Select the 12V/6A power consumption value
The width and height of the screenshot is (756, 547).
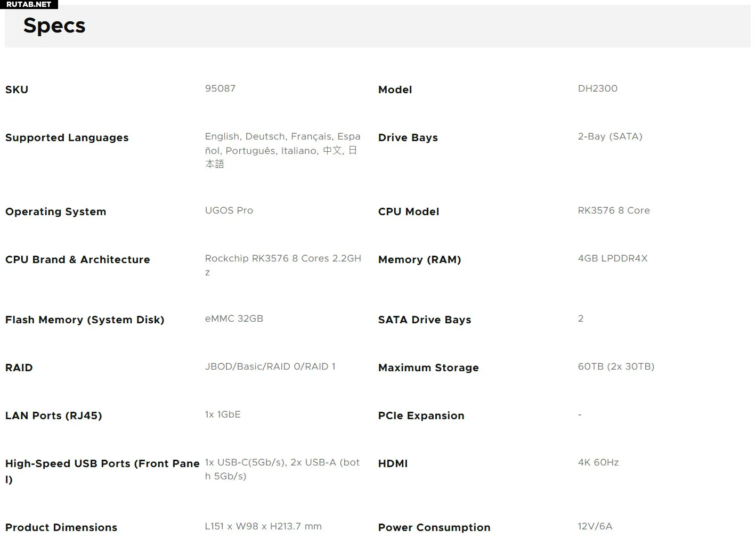click(x=595, y=526)
